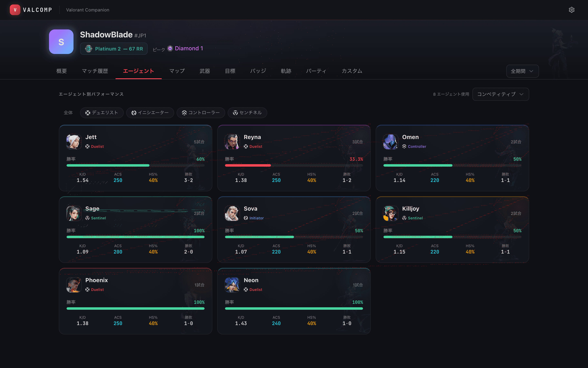Open Omen's agent portrait
This screenshot has width=588, height=368.
click(391, 141)
